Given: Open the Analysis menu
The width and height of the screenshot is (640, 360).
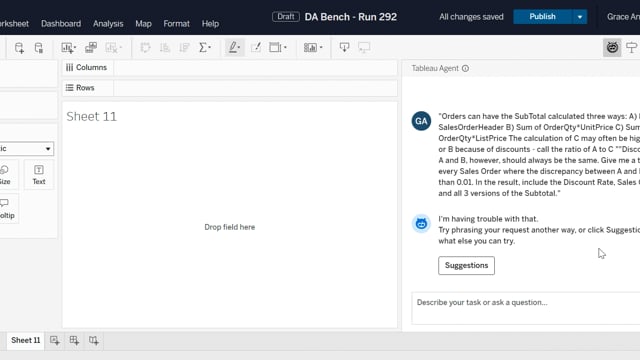Looking at the screenshot, I should 108,24.
